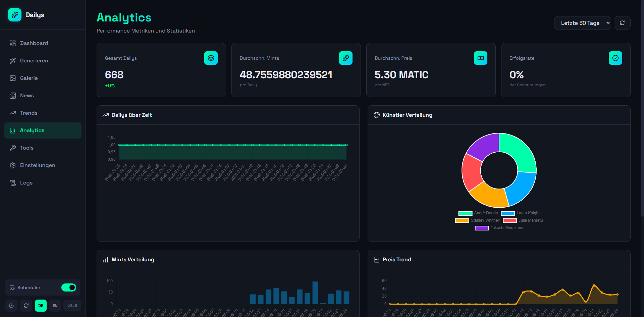Image resolution: width=644 pixels, height=317 pixels.
Task: Click the Durchschn. Mints link icon
Action: (345, 58)
